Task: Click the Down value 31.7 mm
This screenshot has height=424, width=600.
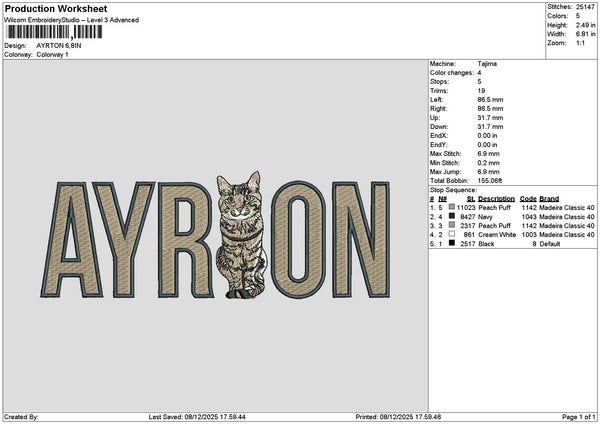Action: (490, 127)
